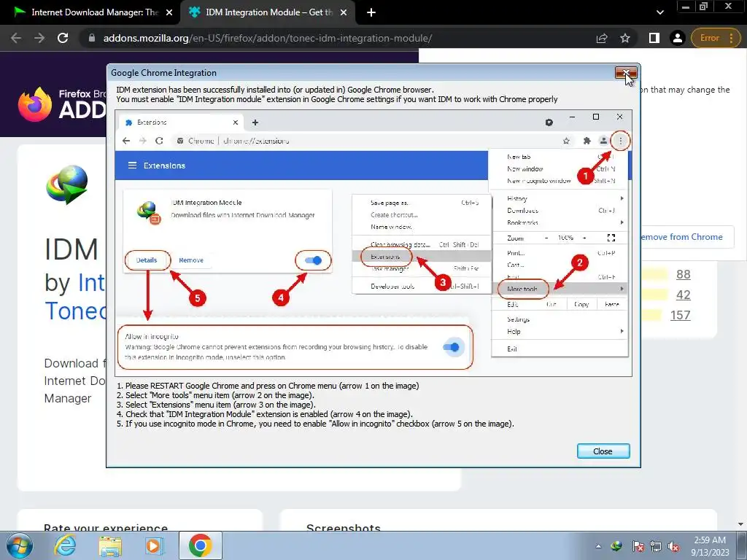The width and height of the screenshot is (747, 560).
Task: Click the IDM system tray icon
Action: [616, 546]
